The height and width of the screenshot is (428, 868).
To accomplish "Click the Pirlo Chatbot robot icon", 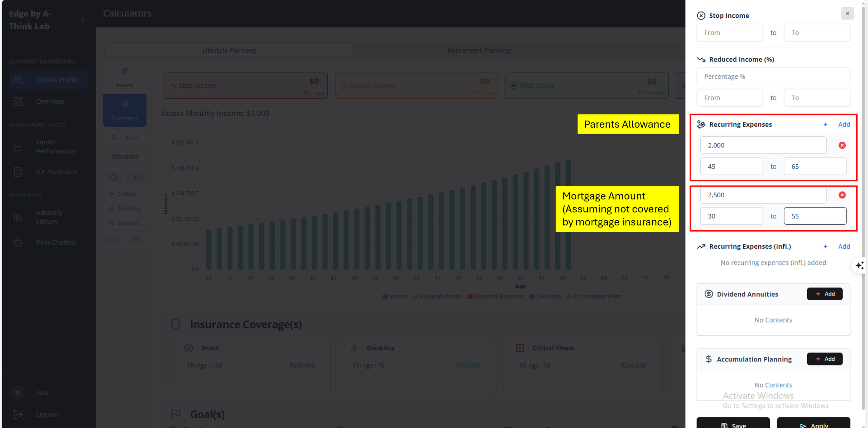I will pos(18,242).
